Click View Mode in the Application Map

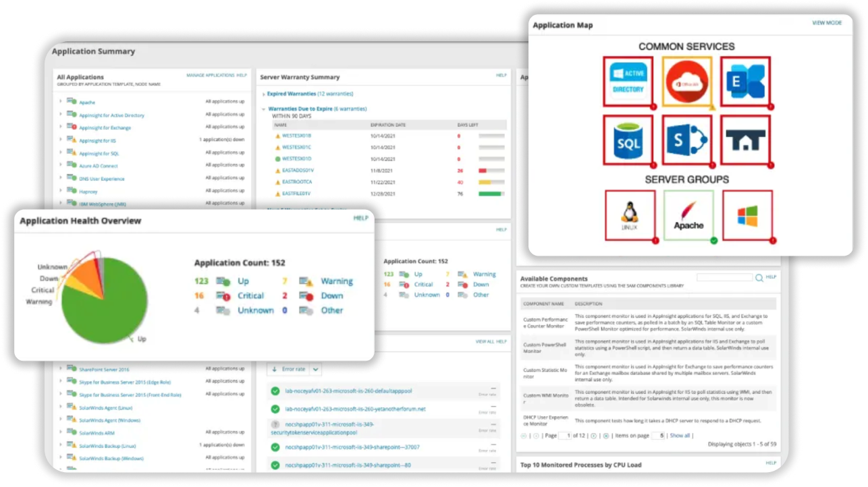[827, 23]
